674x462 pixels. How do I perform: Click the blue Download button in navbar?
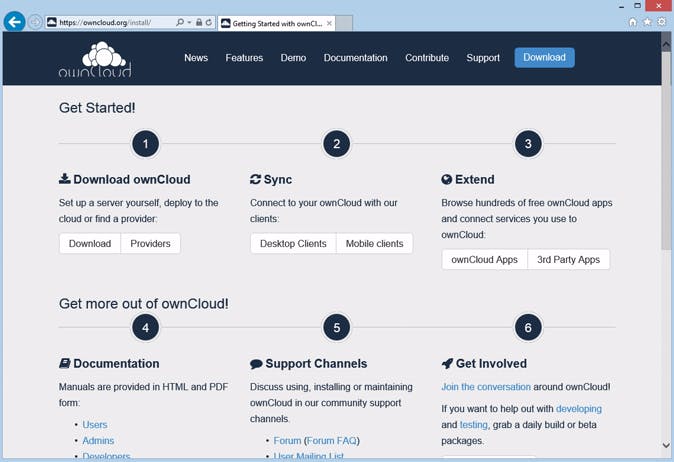544,58
